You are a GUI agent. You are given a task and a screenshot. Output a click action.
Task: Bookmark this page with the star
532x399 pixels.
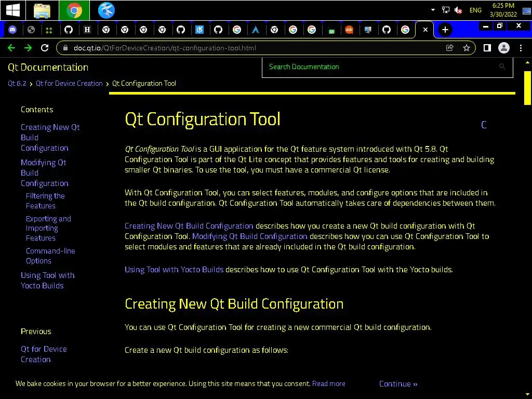[467, 48]
